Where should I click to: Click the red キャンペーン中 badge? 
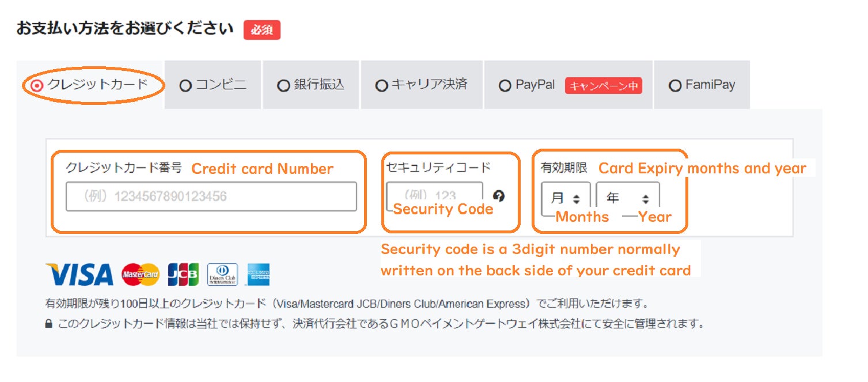(604, 86)
